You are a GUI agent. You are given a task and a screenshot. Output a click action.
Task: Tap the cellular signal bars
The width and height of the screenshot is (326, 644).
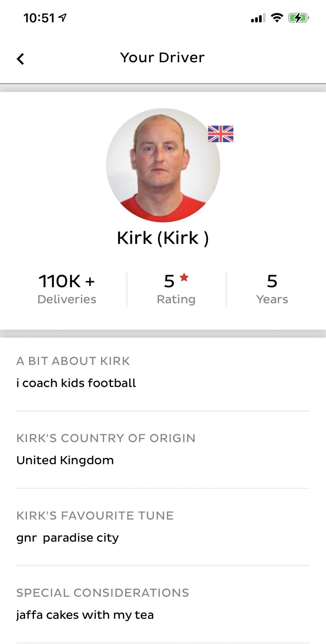tap(258, 18)
